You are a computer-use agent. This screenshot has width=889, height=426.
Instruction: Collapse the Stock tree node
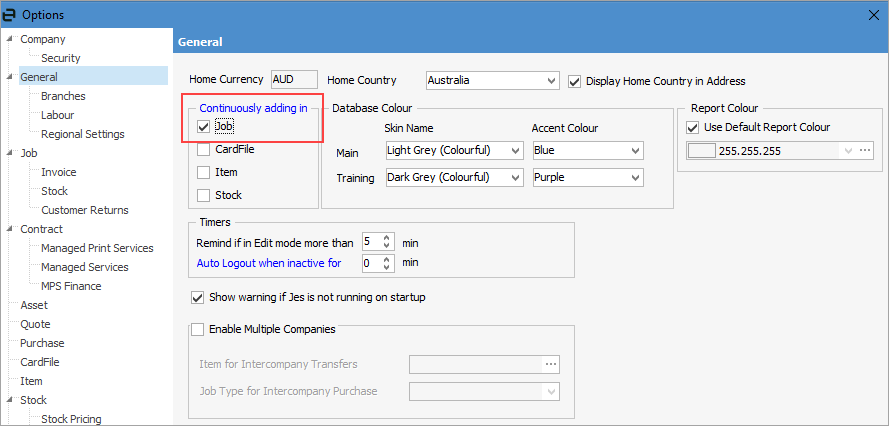click(x=10, y=400)
